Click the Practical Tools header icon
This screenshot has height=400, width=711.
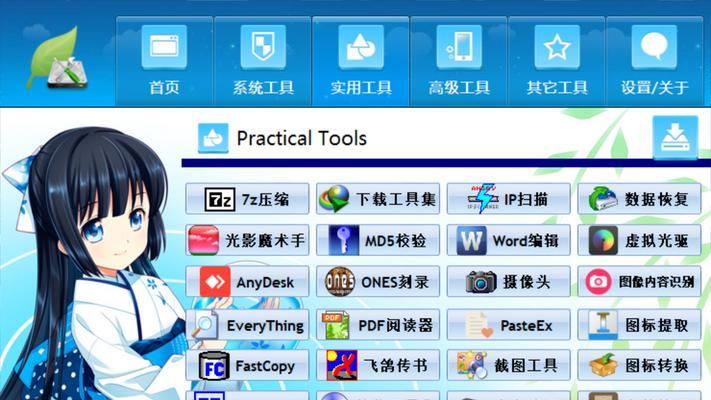[x=213, y=138]
